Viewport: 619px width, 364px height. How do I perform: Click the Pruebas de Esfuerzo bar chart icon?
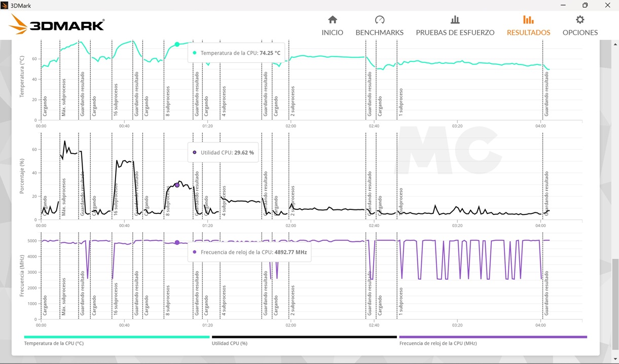(455, 20)
